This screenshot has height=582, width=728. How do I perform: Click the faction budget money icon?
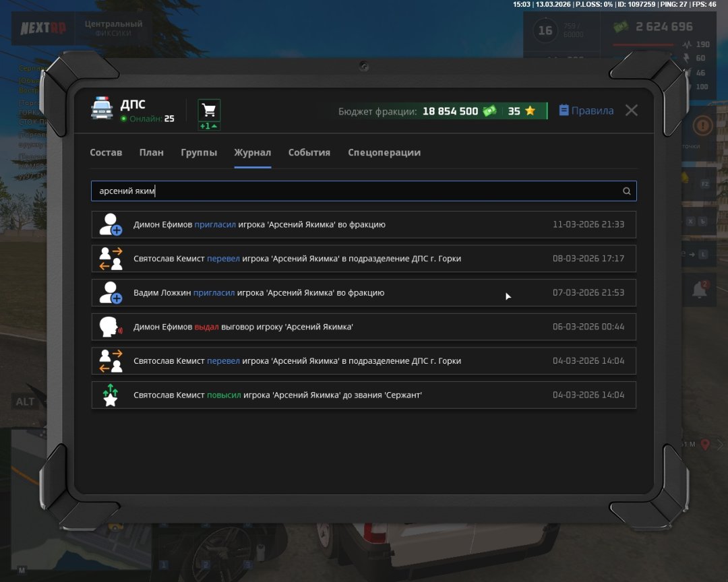tap(489, 111)
